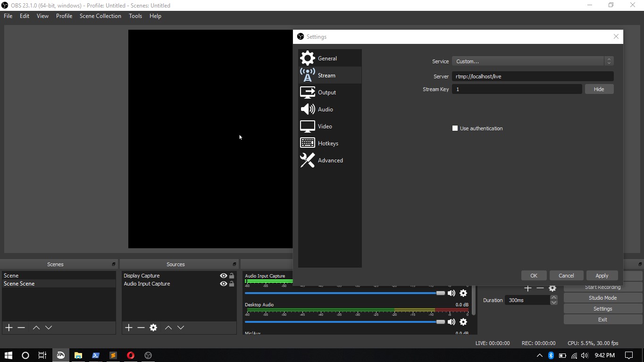The height and width of the screenshot is (362, 644).
Task: Move source down in Sources list
Action: (181, 328)
